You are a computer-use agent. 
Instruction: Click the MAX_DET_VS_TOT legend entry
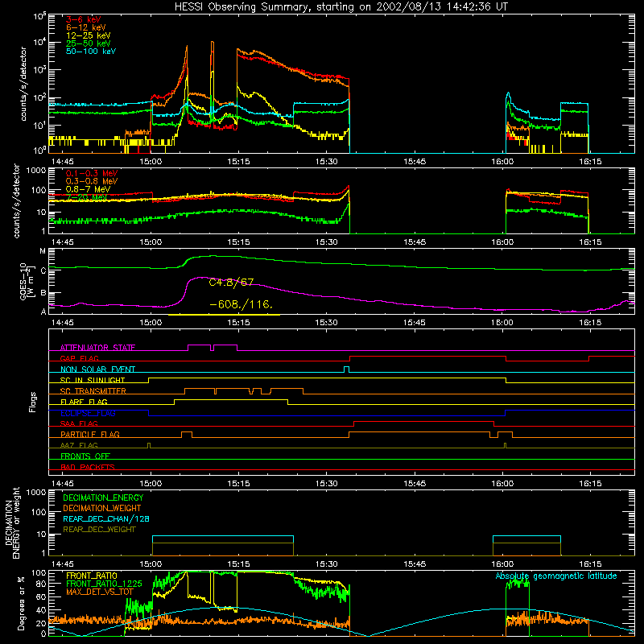(x=100, y=592)
